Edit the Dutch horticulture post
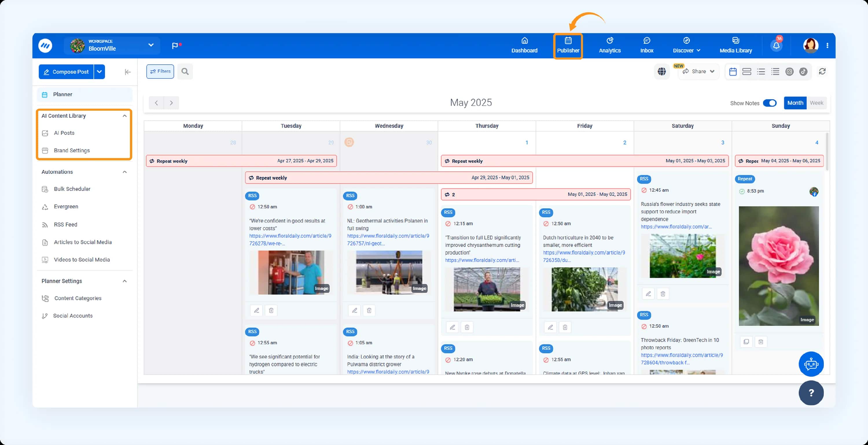Viewport: 868px width, 445px height. click(x=550, y=327)
